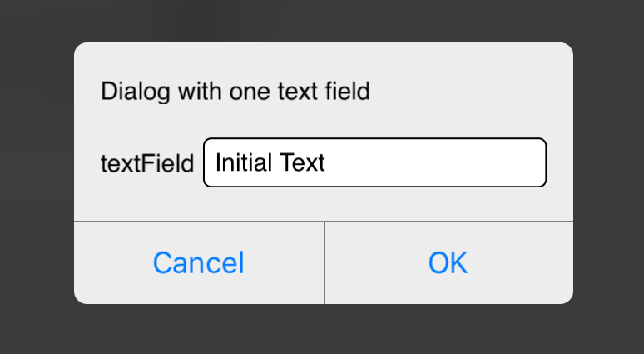Click the vertical divider between Cancel and OK

click(324, 263)
